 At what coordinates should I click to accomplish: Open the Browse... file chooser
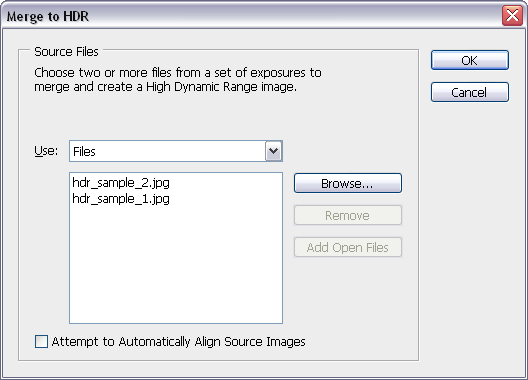pyautogui.click(x=348, y=183)
